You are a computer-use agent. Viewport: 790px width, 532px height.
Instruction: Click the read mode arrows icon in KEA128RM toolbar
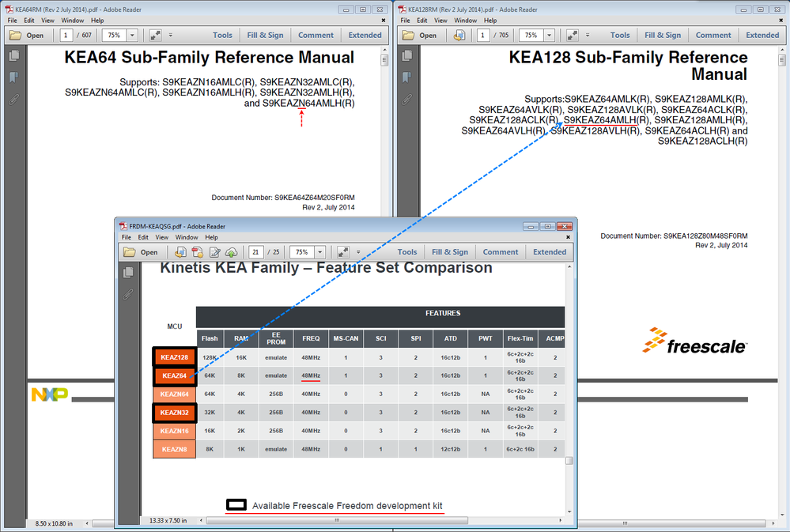click(x=573, y=36)
